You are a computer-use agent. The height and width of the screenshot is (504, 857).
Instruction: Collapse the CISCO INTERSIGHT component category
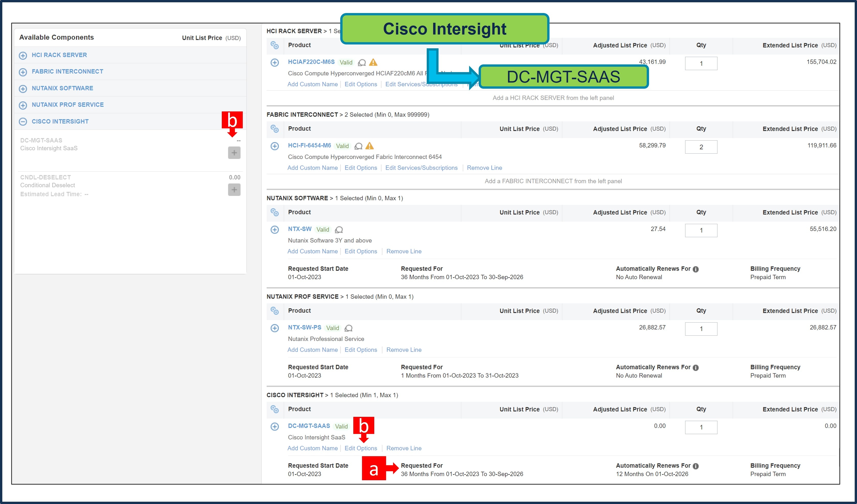23,122
